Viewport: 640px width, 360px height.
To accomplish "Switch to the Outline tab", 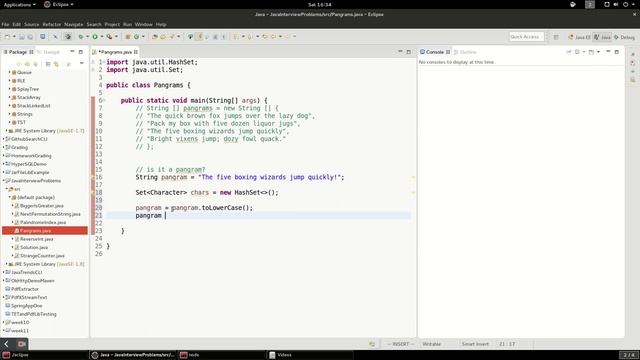I will pos(465,52).
